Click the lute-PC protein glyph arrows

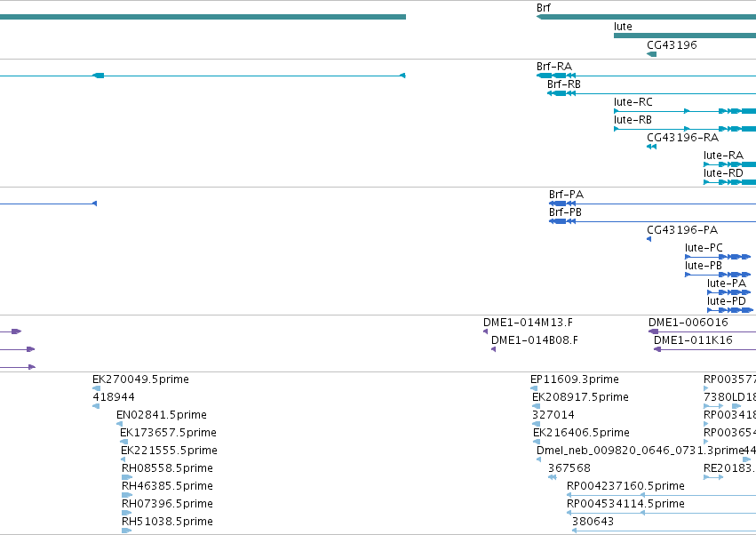pyautogui.click(x=718, y=257)
